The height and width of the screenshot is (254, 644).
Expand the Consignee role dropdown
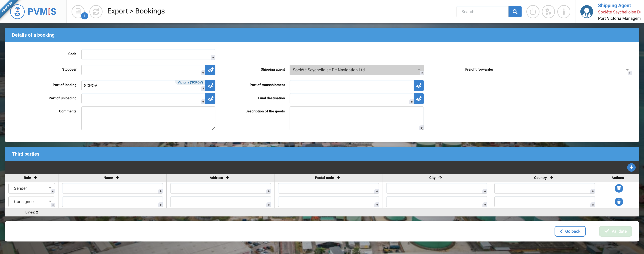click(50, 201)
